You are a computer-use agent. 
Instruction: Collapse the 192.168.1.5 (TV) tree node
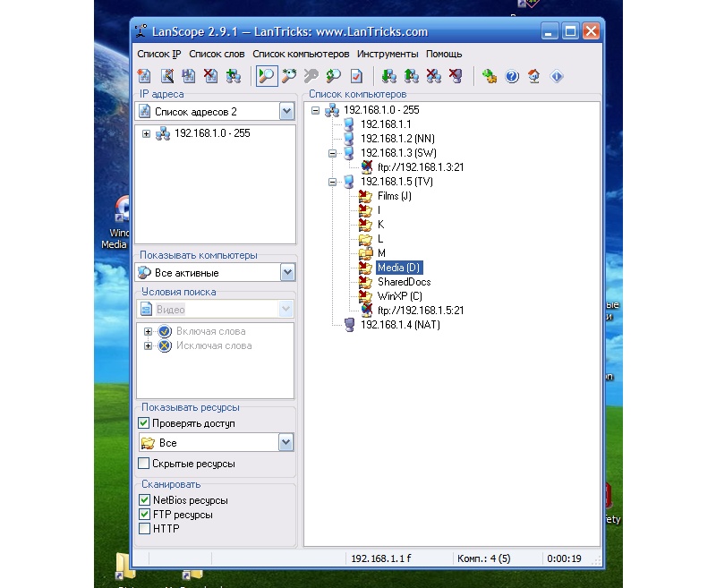pyautogui.click(x=332, y=182)
